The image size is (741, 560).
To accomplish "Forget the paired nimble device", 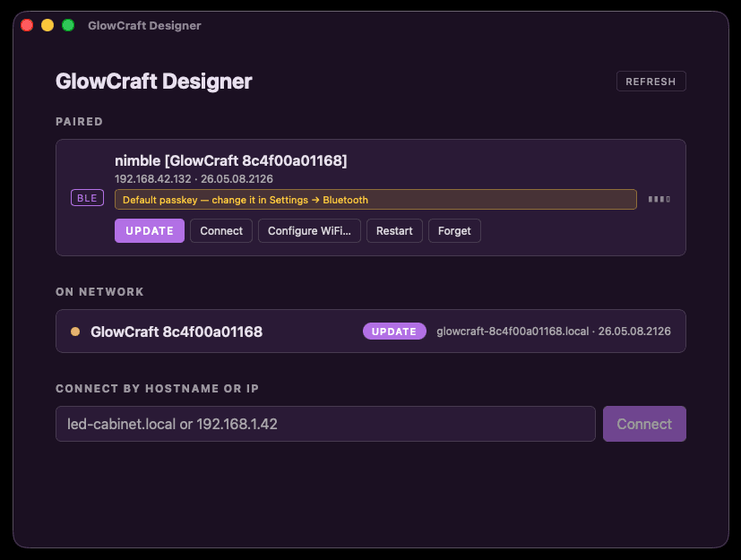I will pyautogui.click(x=454, y=230).
